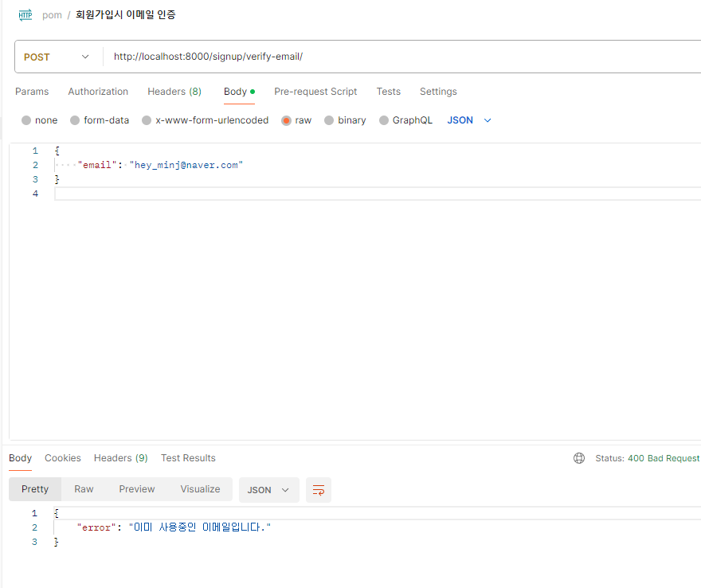The width and height of the screenshot is (701, 588).
Task: Click the "email" key in request body
Action: pyautogui.click(x=97, y=165)
